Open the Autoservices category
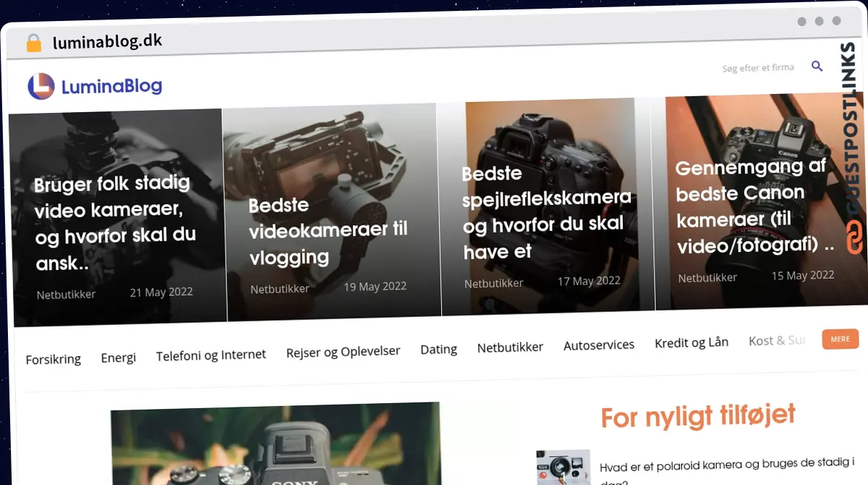The width and height of the screenshot is (868, 485). pos(599,345)
